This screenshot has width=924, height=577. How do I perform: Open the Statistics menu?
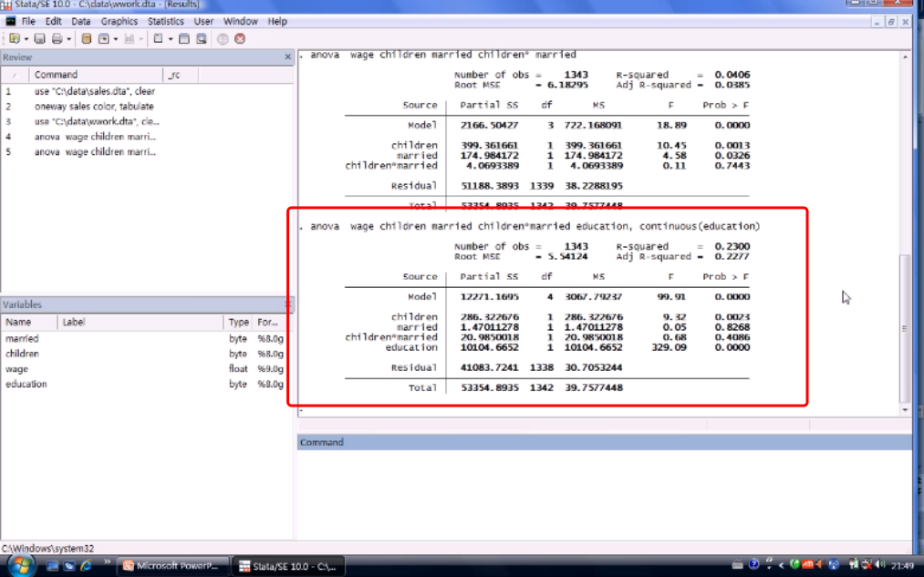(165, 21)
